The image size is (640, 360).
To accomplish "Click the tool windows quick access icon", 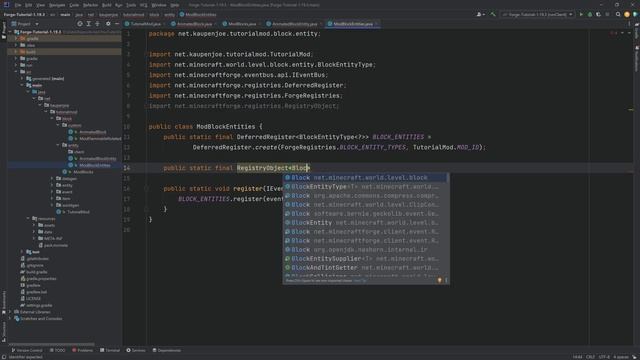I will pyautogui.click(x=4, y=356).
